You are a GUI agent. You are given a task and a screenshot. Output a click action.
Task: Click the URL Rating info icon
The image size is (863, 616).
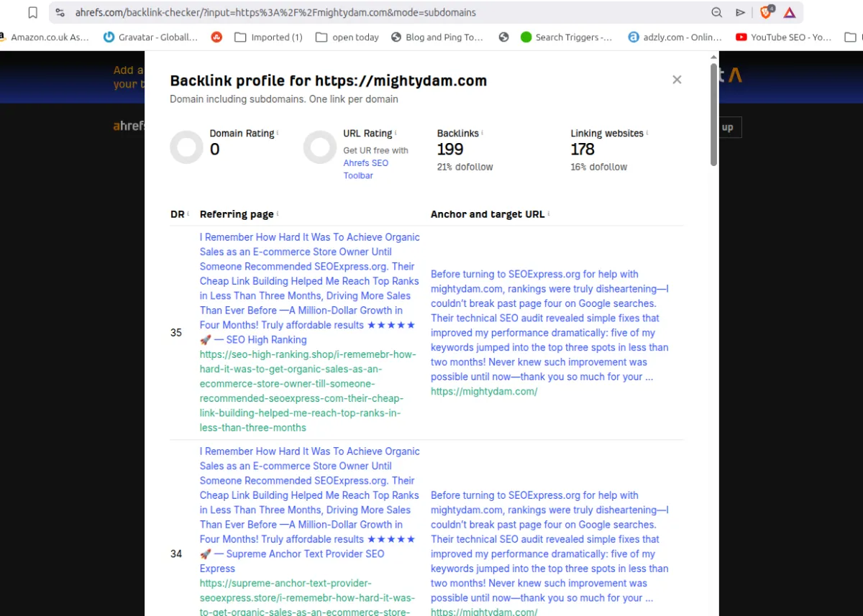(396, 133)
